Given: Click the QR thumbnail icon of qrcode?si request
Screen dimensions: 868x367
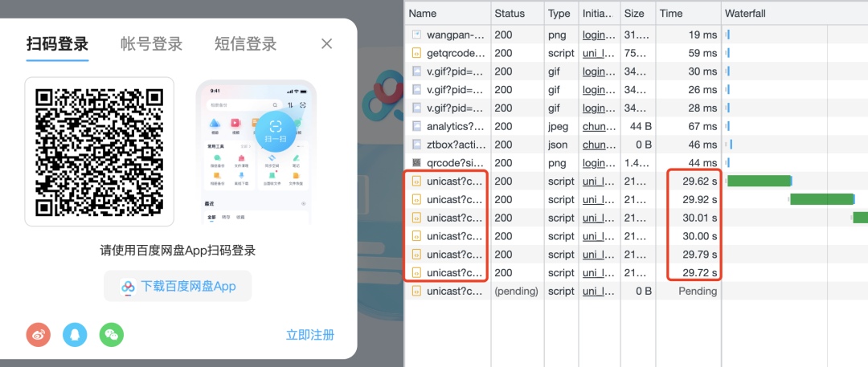Looking at the screenshot, I should coord(416,163).
